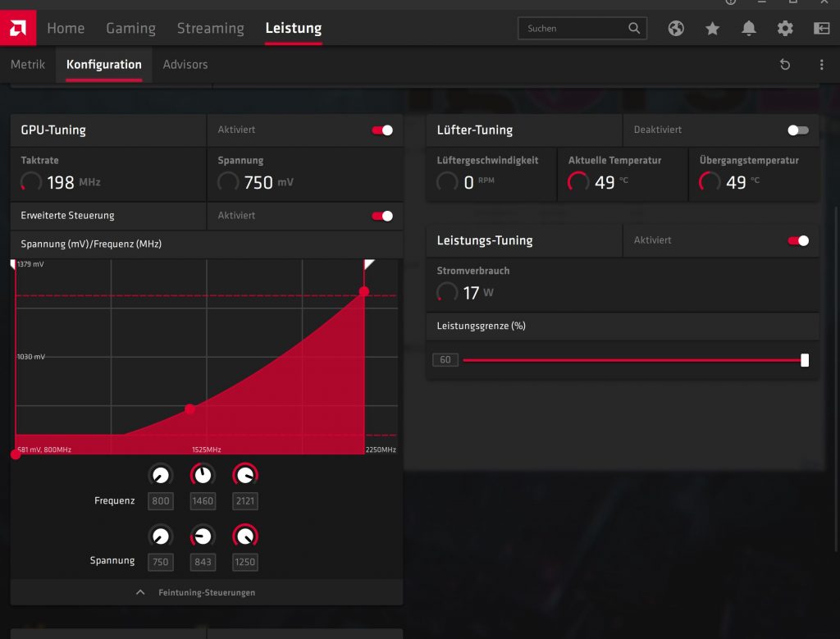Toggle Leistungs-Tuning switch off
840x639 pixels.
coord(797,240)
